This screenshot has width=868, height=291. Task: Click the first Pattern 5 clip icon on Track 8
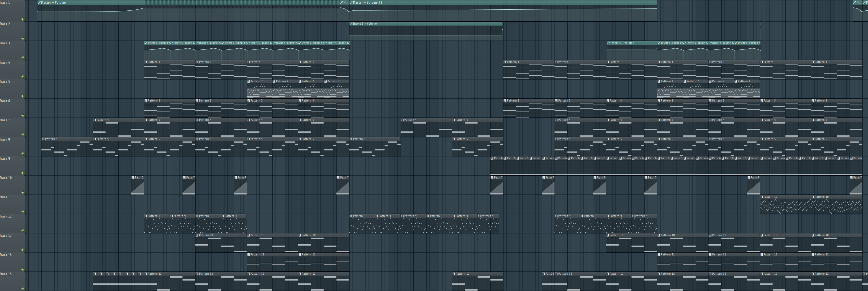click(x=44, y=139)
